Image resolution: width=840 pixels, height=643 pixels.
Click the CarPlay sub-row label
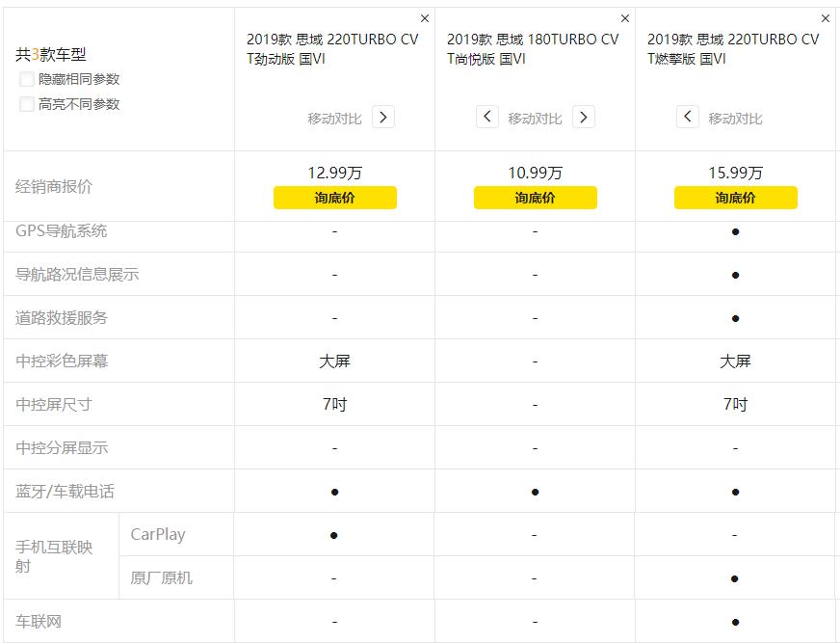(x=158, y=534)
